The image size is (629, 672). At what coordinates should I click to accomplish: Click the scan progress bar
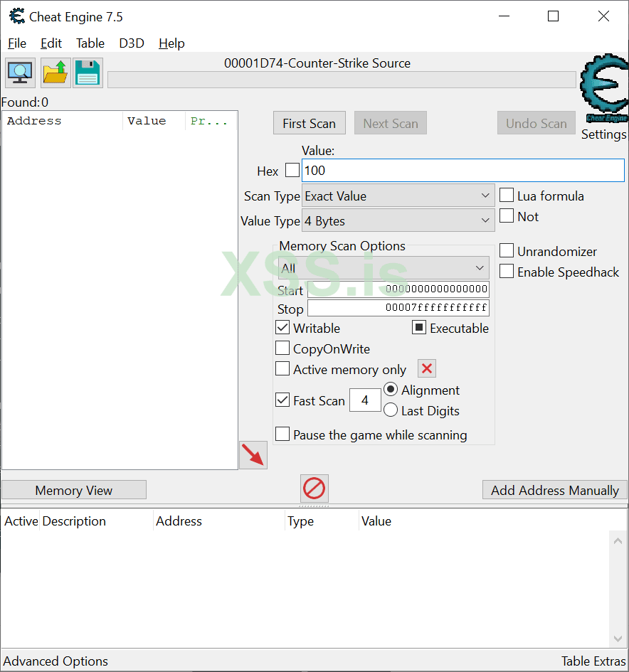pyautogui.click(x=342, y=80)
